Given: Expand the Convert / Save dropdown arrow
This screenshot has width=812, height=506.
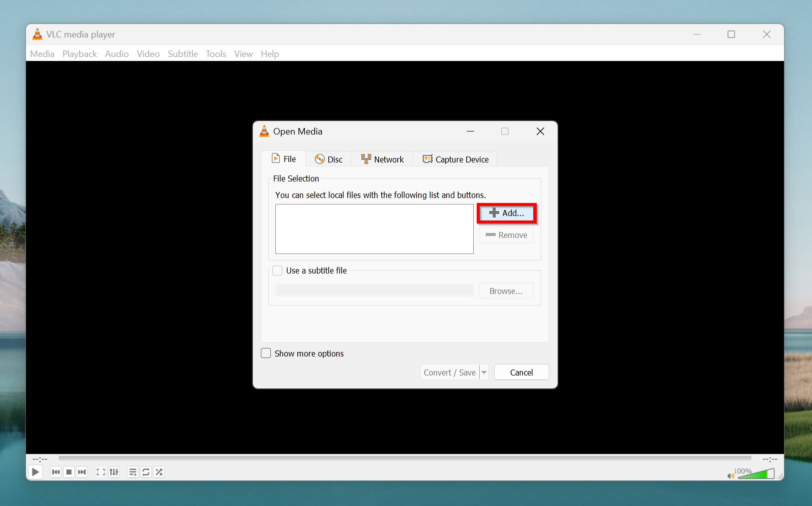Looking at the screenshot, I should pyautogui.click(x=484, y=372).
